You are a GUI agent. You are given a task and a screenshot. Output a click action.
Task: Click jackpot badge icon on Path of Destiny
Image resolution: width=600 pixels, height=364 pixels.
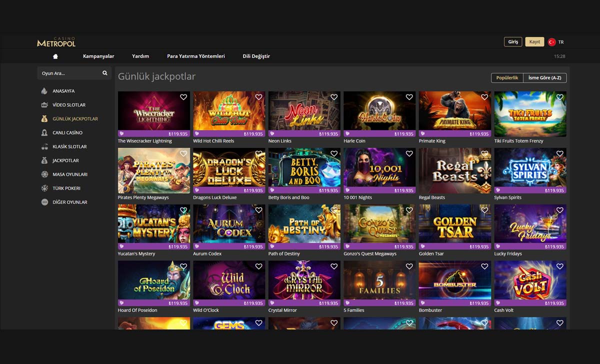[x=272, y=246]
